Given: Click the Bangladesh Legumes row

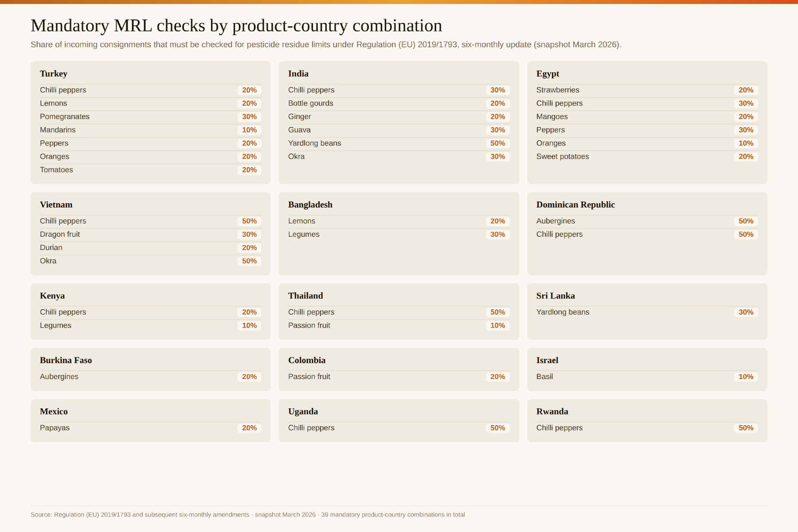Looking at the screenshot, I should tap(399, 235).
